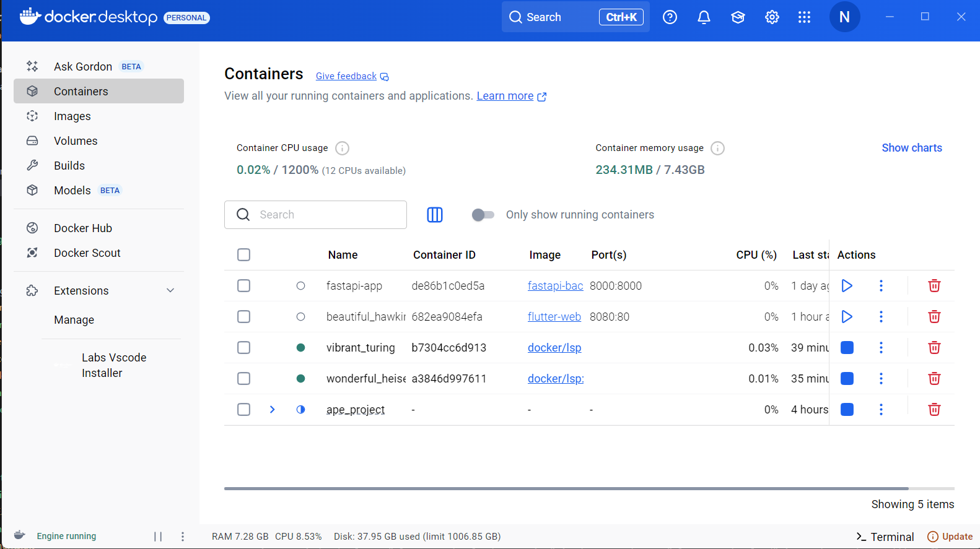Viewport: 980px width, 549px height.
Task: Open the flutter-web image link
Action: click(x=554, y=316)
